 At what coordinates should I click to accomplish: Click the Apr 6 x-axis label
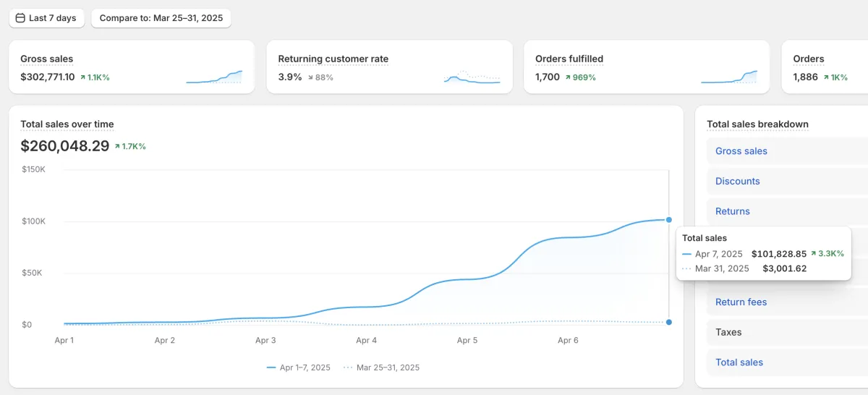pos(568,340)
